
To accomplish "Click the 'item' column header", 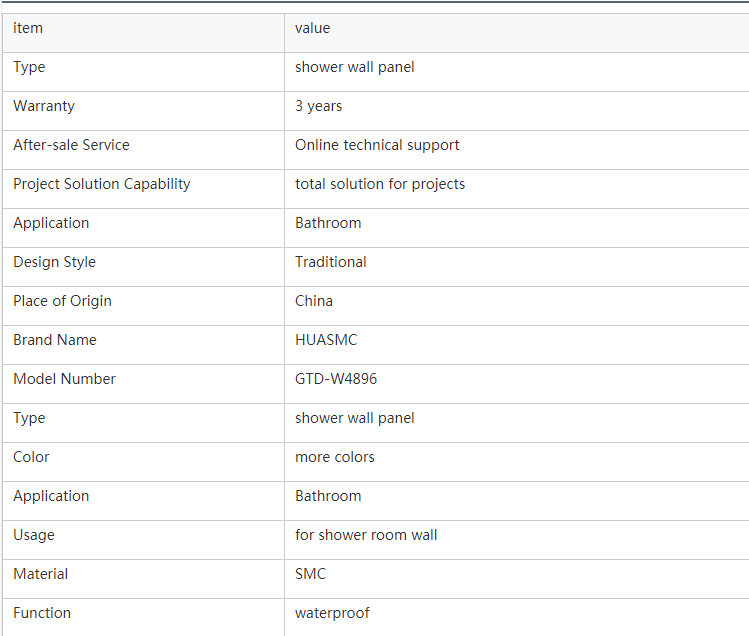I will [x=28, y=28].
